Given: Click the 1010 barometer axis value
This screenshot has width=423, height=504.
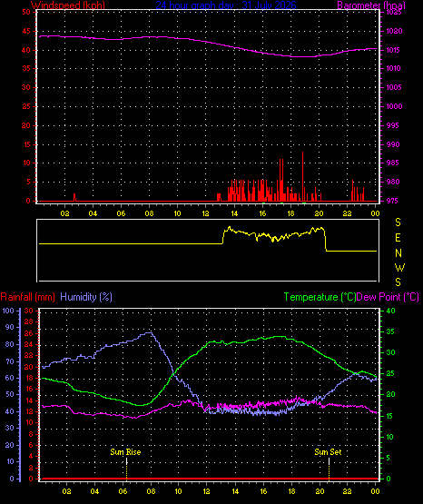Looking at the screenshot, I should pos(394,68).
